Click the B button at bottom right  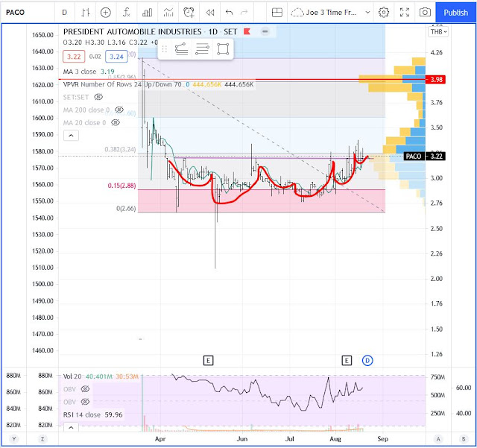(464, 439)
